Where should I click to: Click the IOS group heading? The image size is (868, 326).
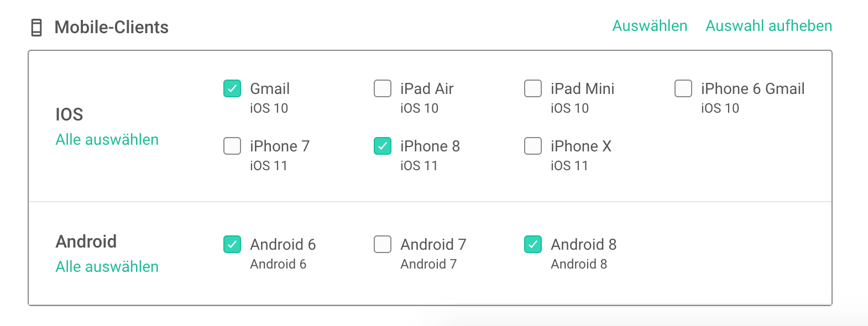coord(69,114)
